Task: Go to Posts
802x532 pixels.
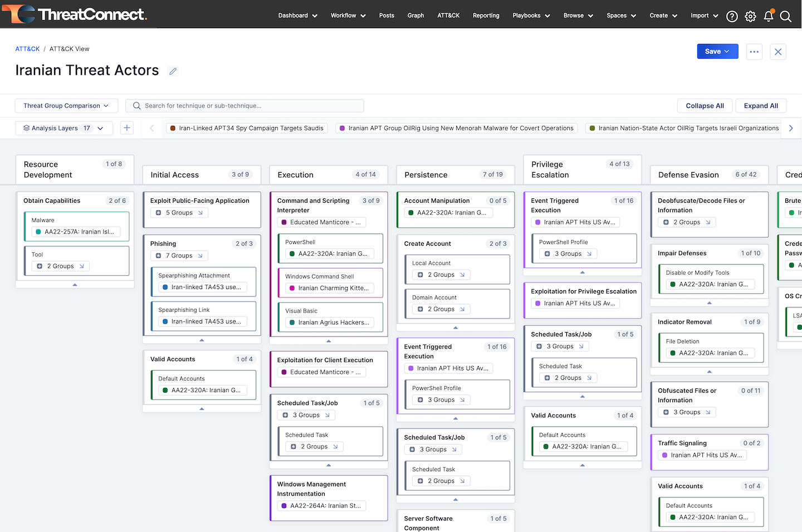Action: tap(387, 16)
